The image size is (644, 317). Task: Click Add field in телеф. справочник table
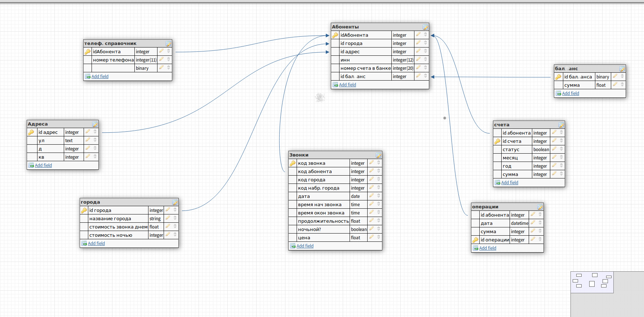[x=100, y=77]
